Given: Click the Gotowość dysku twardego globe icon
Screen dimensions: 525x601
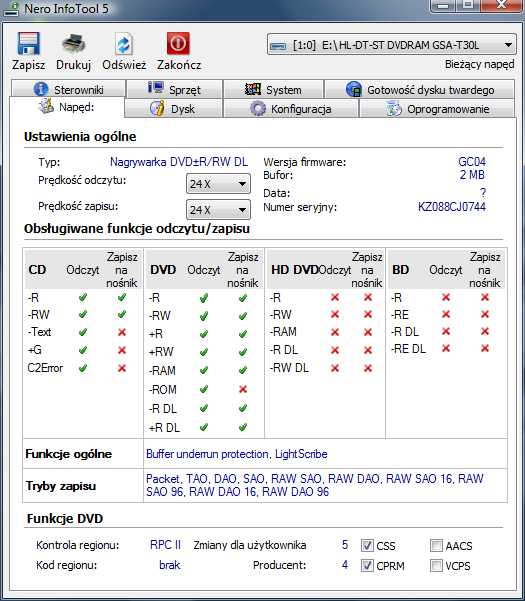Looking at the screenshot, I should click(354, 89).
